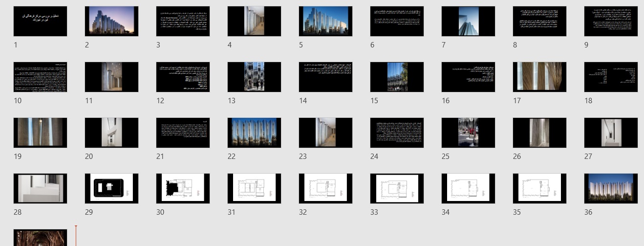Select slide 25 street scene thumbnail
The height and width of the screenshot is (246, 644).
pyautogui.click(x=468, y=133)
